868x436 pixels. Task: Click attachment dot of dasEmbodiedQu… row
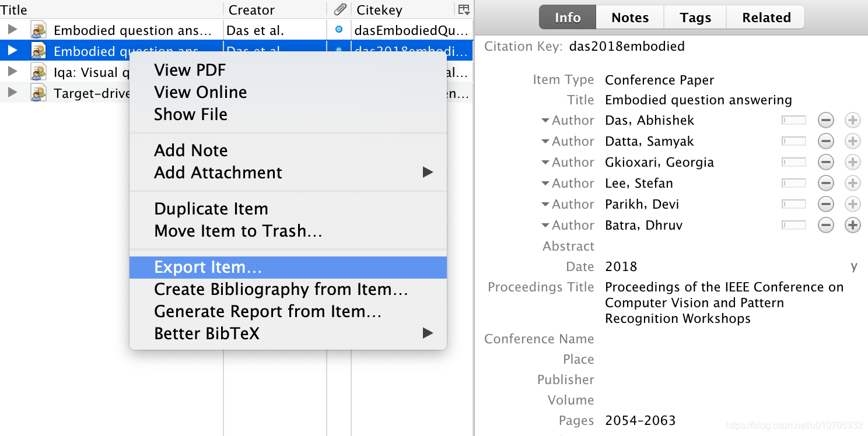point(339,30)
